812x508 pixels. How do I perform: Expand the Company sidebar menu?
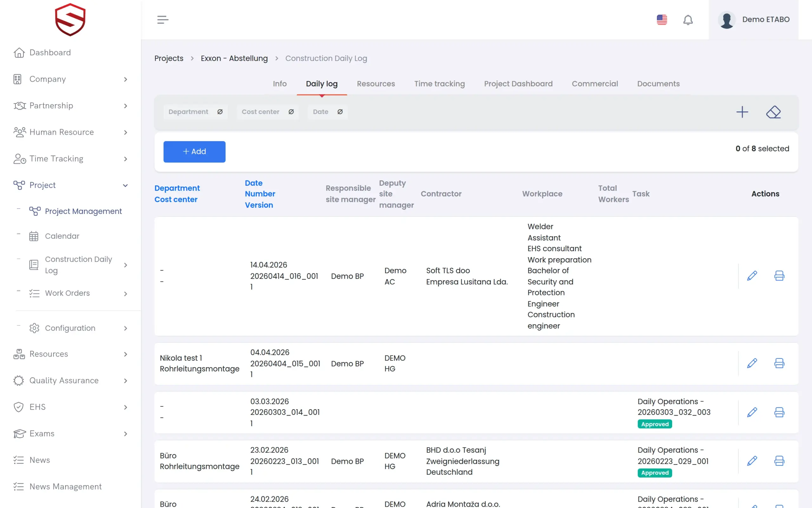point(70,79)
